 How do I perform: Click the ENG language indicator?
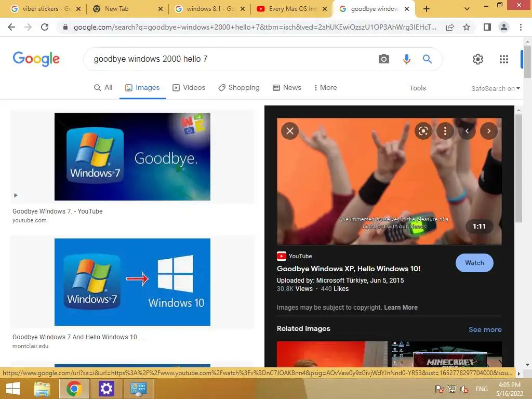(x=482, y=389)
